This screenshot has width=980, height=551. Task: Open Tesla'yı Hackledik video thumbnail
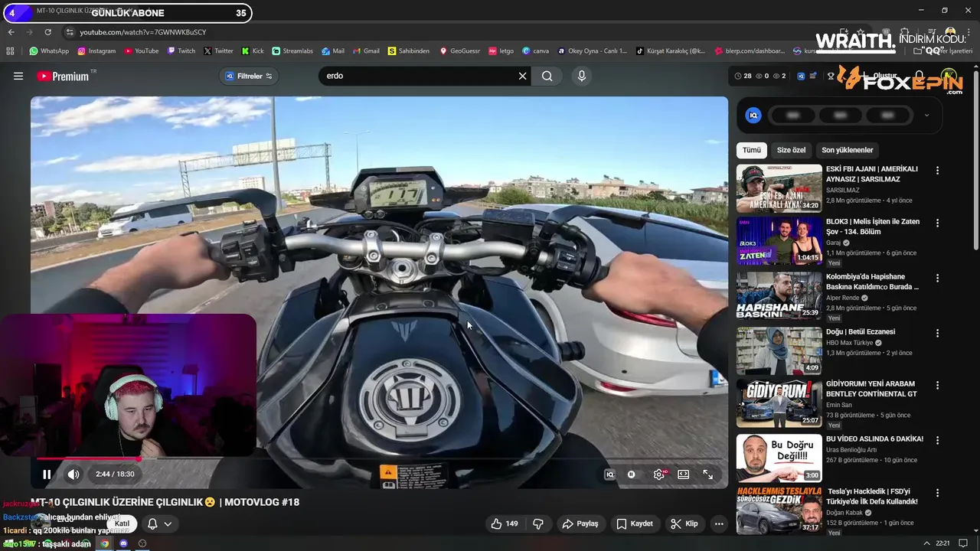(x=779, y=510)
